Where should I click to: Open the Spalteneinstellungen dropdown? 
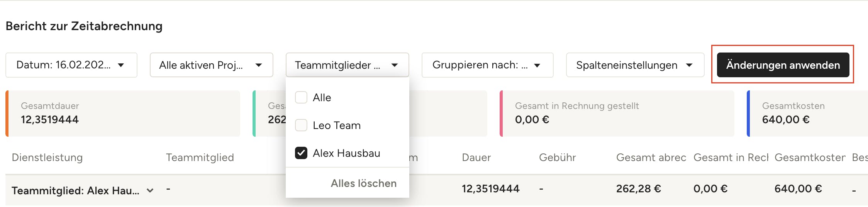coord(635,65)
